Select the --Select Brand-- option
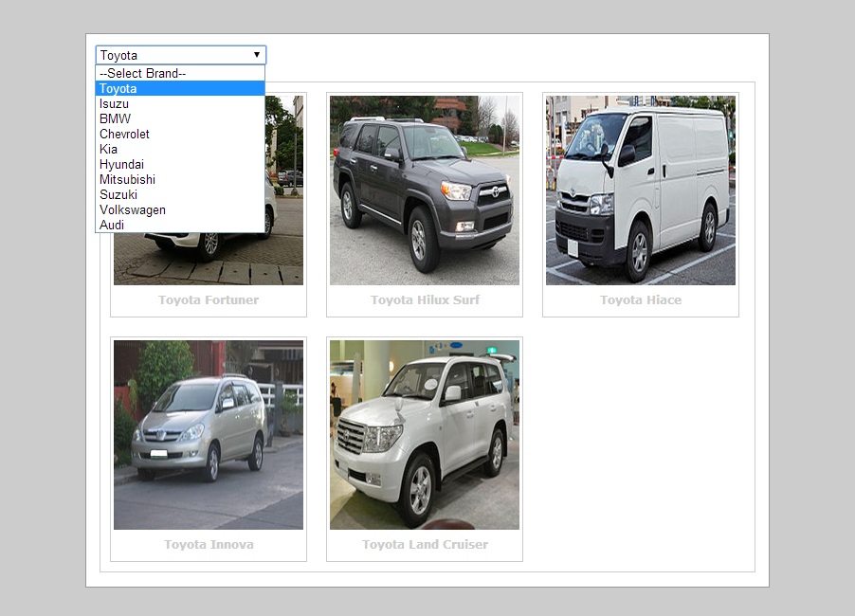This screenshot has height=616, width=855. (180, 73)
